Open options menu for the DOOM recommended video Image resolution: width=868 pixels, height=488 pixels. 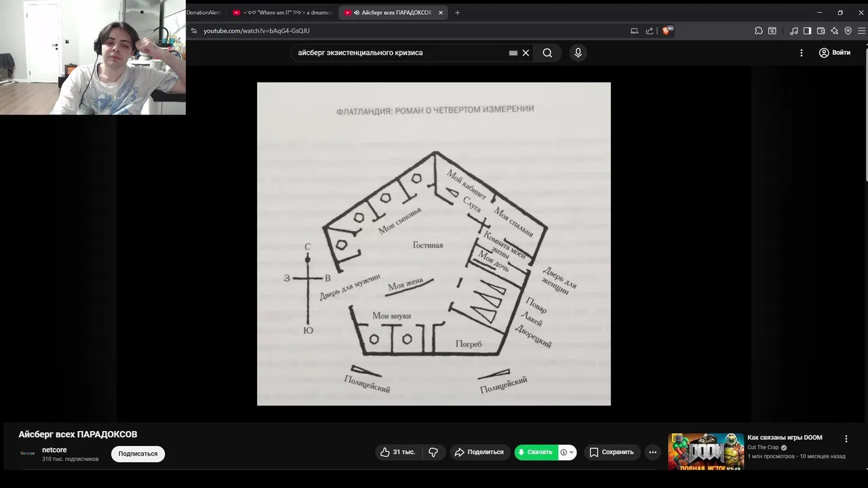[x=846, y=439]
